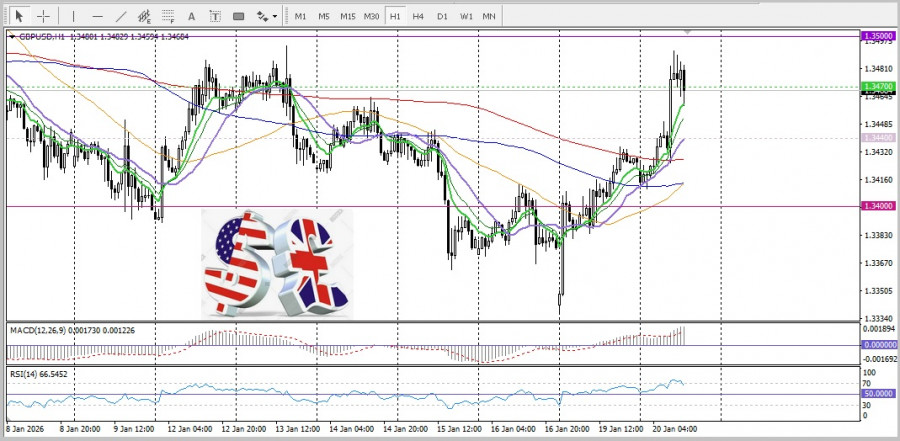The width and height of the screenshot is (900, 441).
Task: Add text with the A tool
Action: [x=192, y=16]
